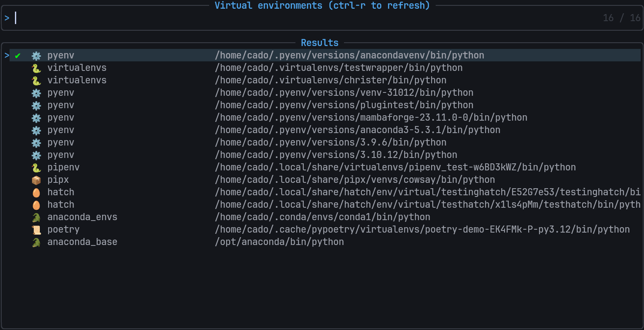Choose the pipenv_test-w6BD3kWZ path

click(x=395, y=167)
